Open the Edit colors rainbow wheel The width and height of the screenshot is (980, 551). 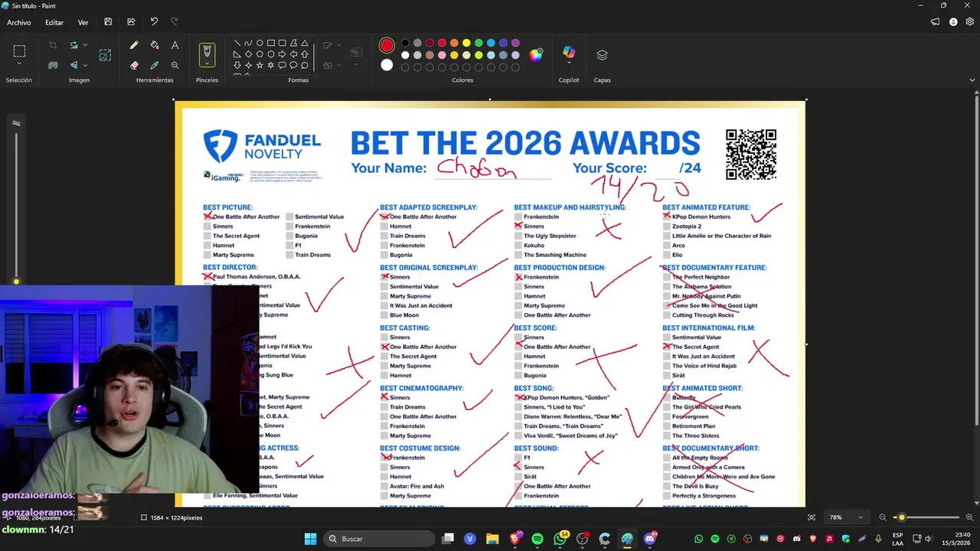coord(536,54)
